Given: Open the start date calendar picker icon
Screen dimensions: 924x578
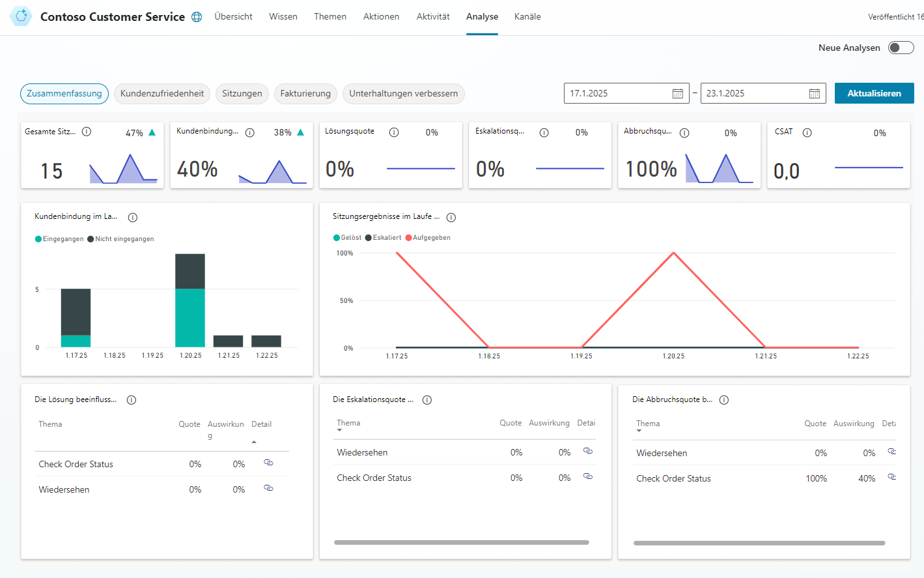Looking at the screenshot, I should [678, 94].
